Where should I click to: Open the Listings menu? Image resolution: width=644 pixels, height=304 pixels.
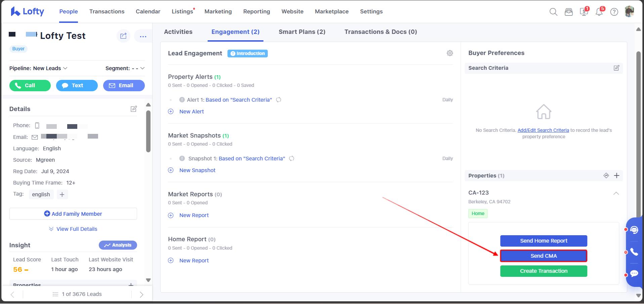tap(182, 11)
